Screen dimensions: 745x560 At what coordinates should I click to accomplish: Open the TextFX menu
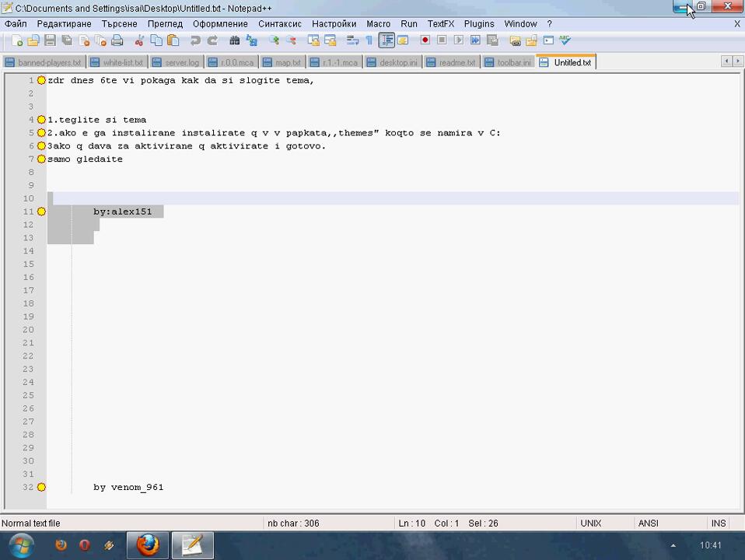440,24
